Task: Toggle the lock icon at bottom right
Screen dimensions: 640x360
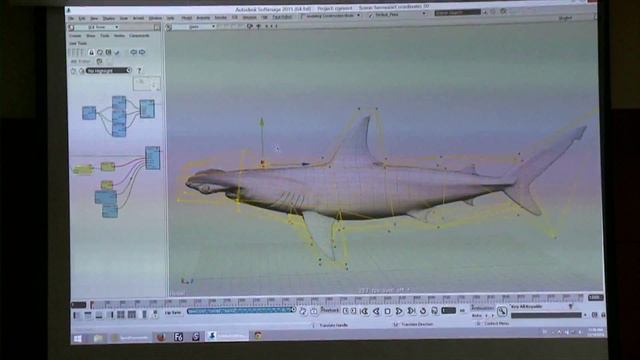Action: 603,315
